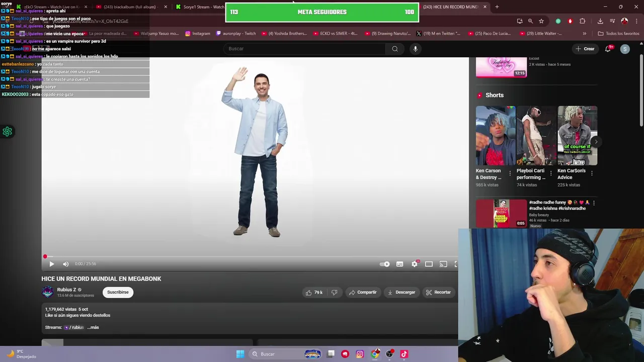
Task: Close the HICE UN RECORD MUNDIAL tab
Action: [x=485, y=7]
